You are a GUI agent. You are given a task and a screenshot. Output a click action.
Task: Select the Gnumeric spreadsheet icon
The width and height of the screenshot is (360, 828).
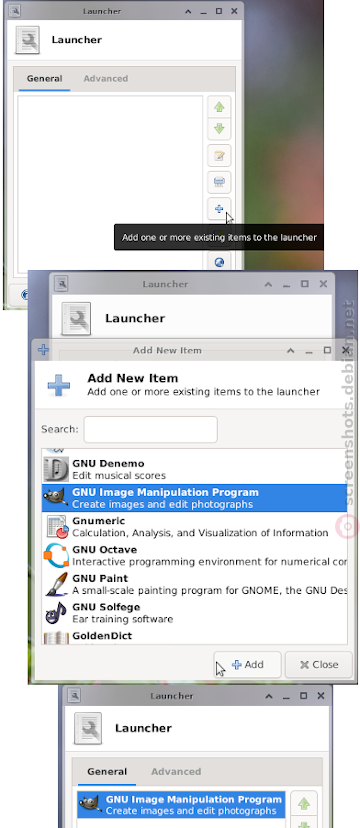click(56, 526)
